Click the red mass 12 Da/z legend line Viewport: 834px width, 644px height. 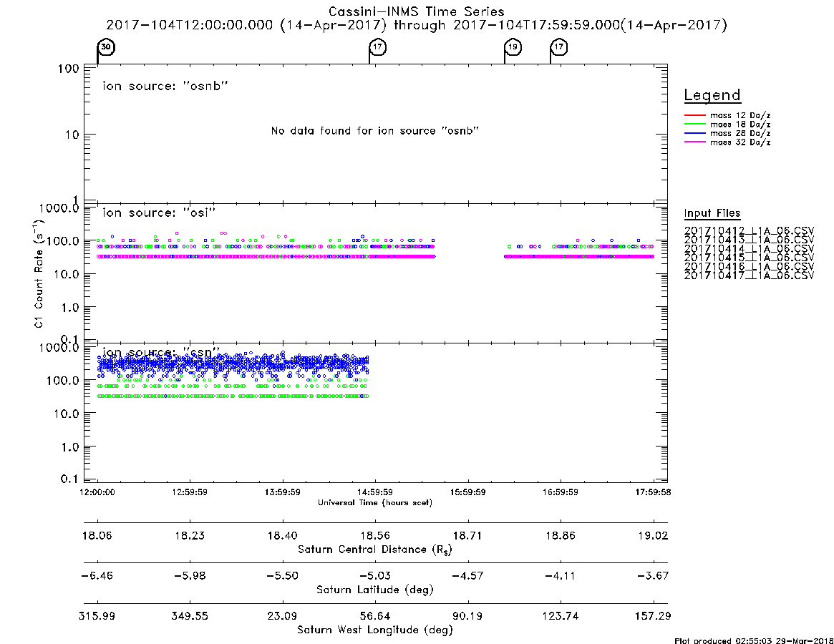tap(694, 115)
